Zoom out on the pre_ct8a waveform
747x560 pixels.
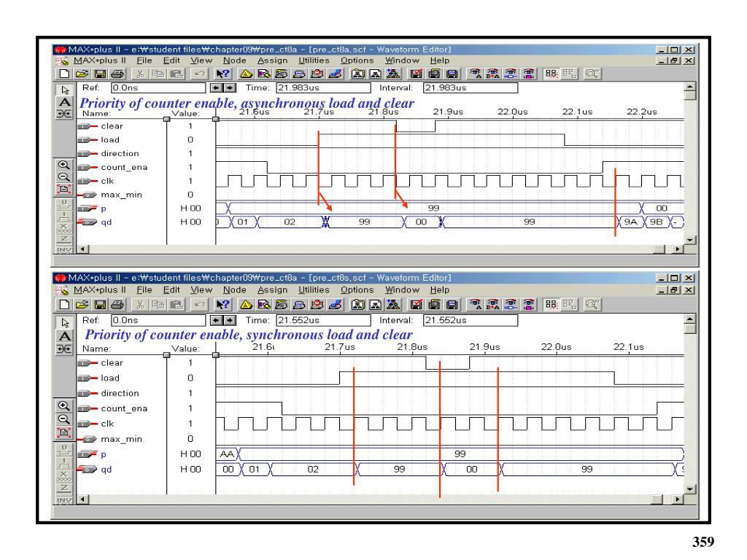(x=64, y=176)
